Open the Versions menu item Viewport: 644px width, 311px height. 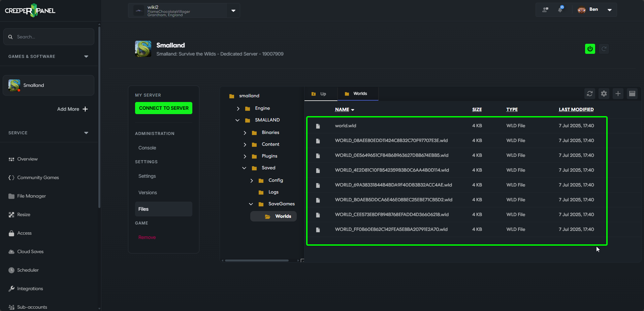pos(148,193)
